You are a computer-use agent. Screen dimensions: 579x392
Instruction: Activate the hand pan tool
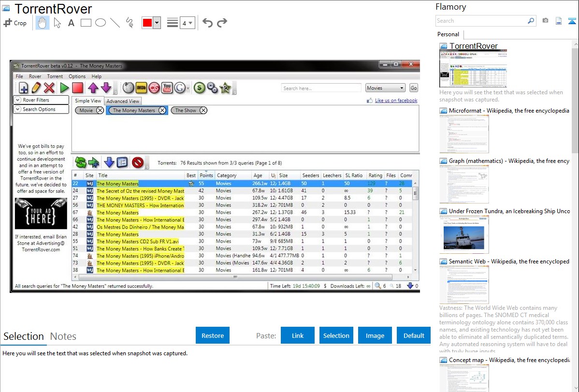(x=42, y=23)
